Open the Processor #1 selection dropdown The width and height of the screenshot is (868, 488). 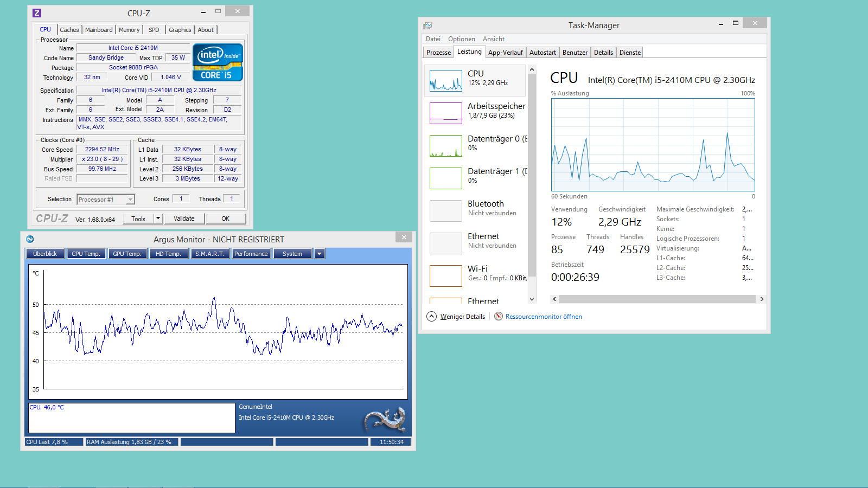(106, 200)
